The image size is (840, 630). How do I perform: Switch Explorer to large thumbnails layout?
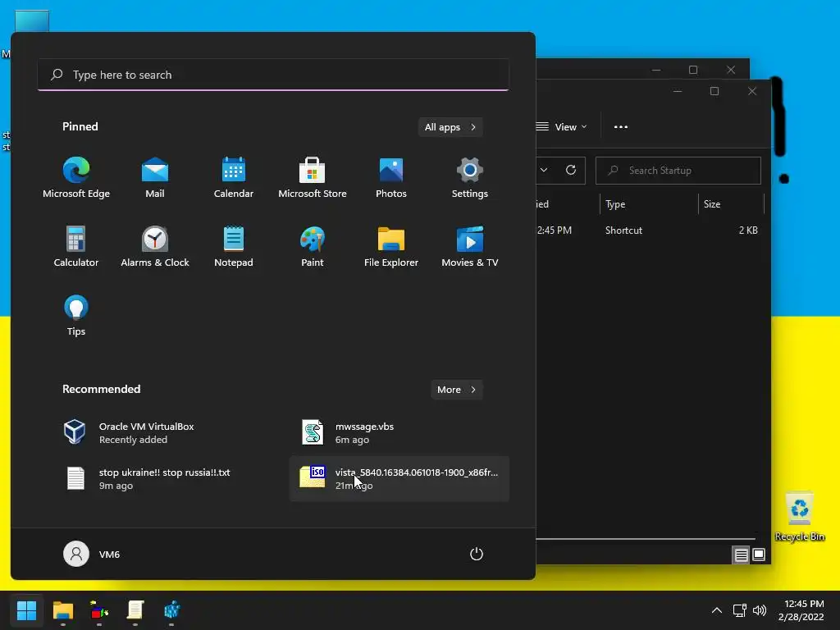click(759, 555)
